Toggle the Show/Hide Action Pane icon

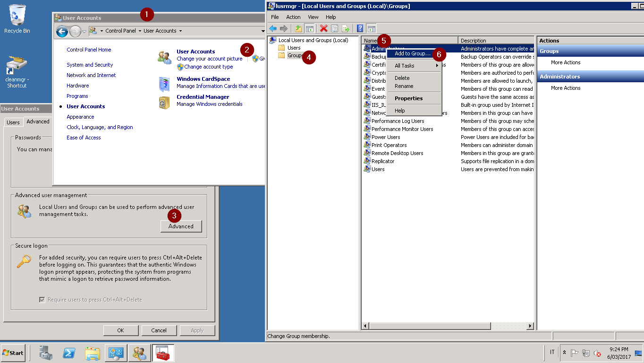point(371,28)
